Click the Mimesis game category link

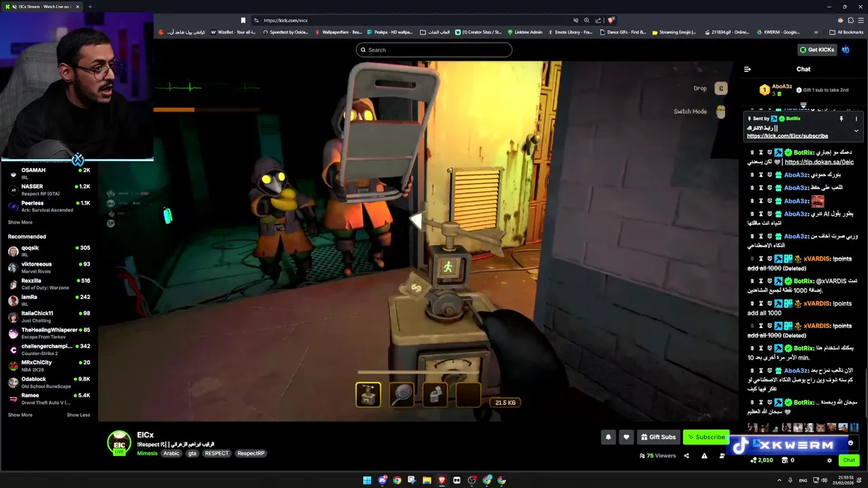click(147, 453)
